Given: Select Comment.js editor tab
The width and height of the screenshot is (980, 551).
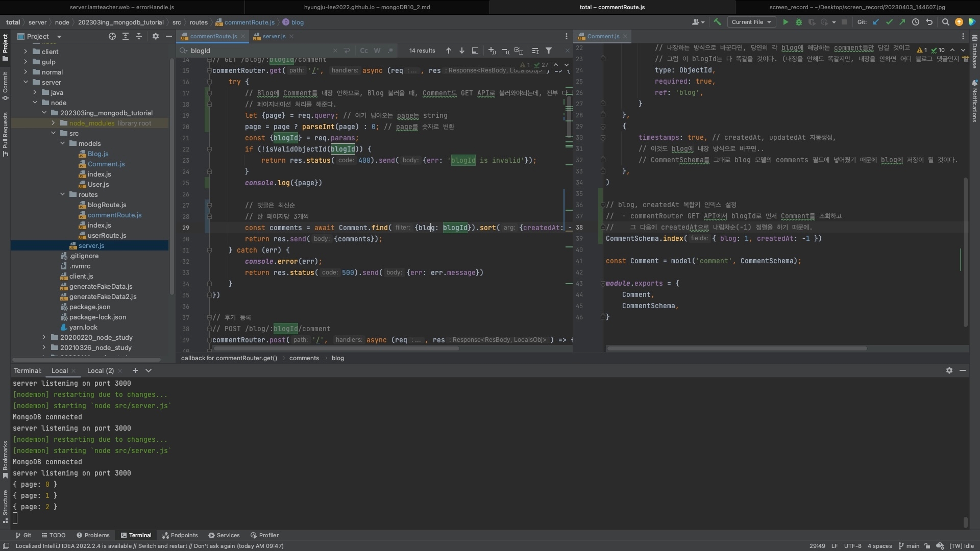Looking at the screenshot, I should point(603,36).
